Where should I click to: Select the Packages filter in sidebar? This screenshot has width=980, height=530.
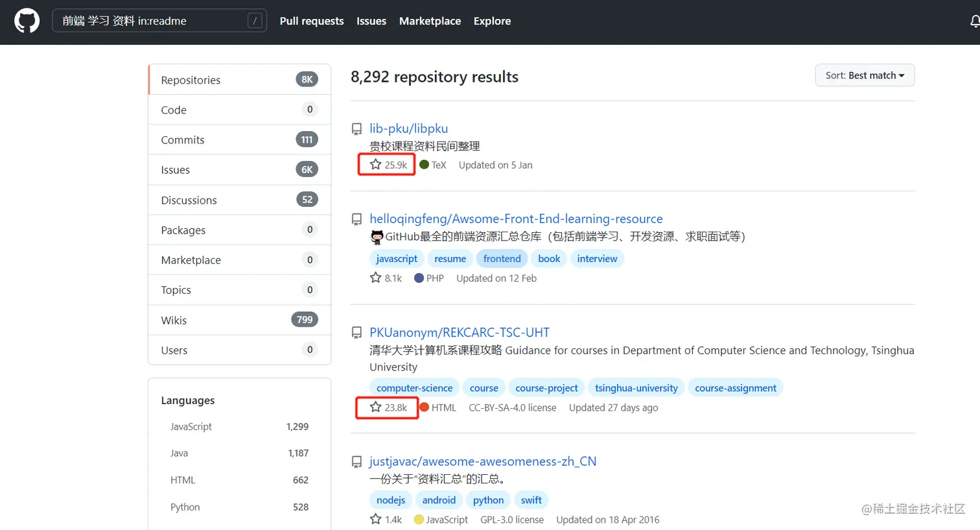pyautogui.click(x=240, y=230)
